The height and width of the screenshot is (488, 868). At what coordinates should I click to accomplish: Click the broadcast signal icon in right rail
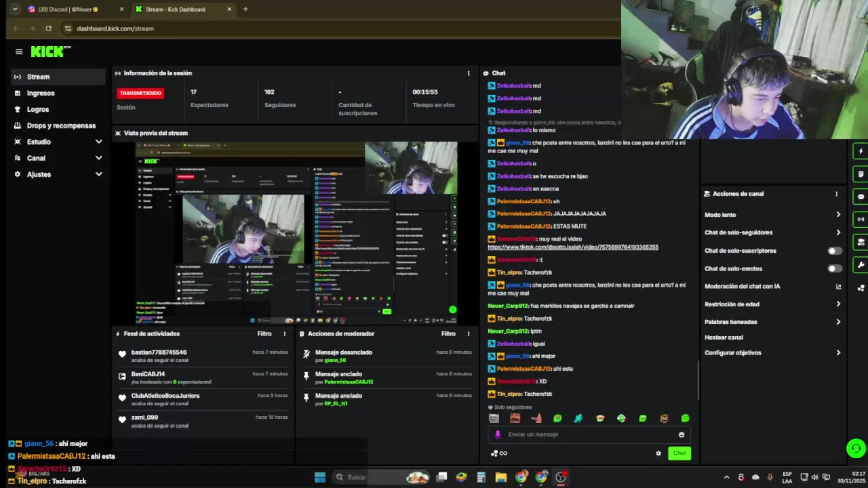(x=861, y=219)
